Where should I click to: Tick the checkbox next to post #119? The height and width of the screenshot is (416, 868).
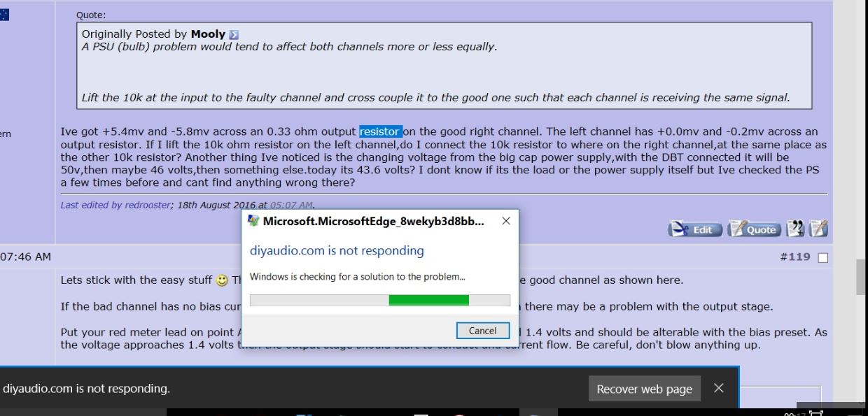[822, 258]
